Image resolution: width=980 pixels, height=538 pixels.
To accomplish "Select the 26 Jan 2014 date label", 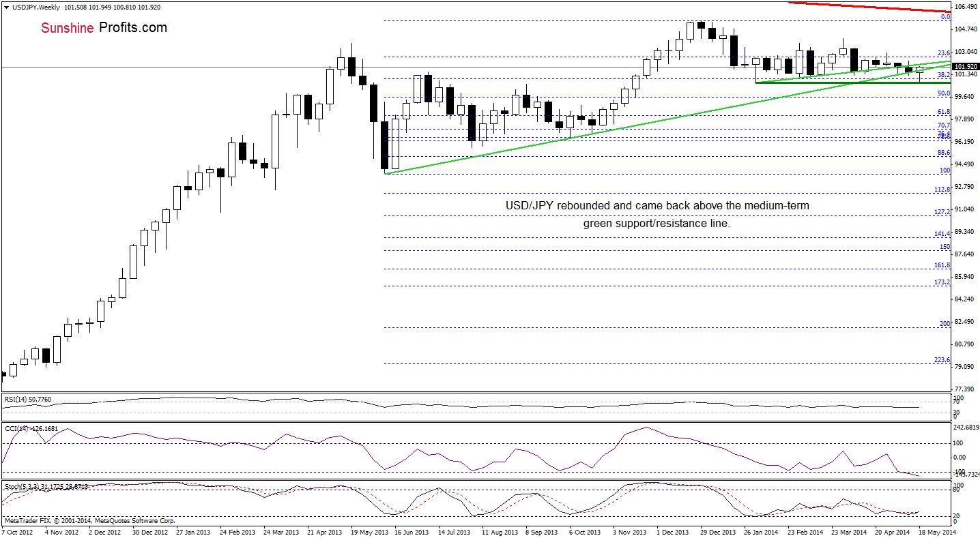I will (762, 531).
